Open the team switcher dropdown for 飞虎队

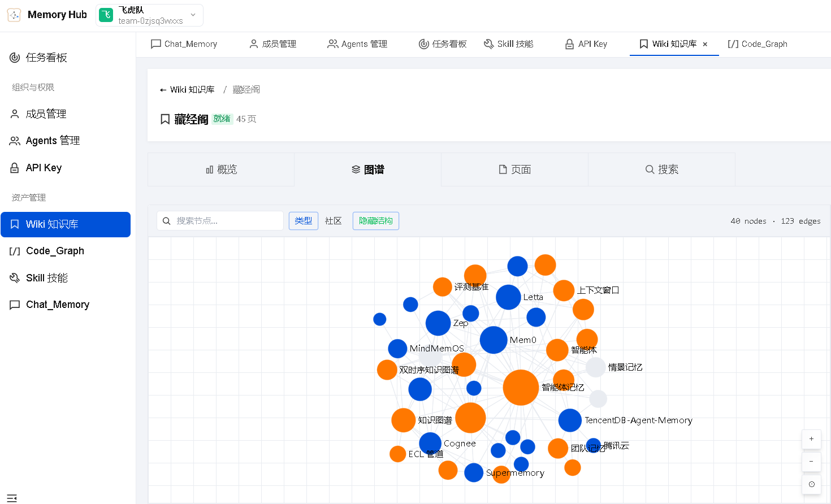pos(150,15)
